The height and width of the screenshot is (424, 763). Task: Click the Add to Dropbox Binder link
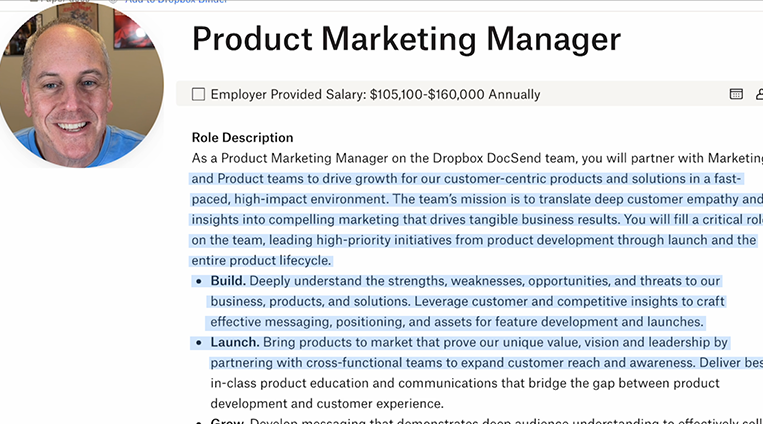point(175,2)
